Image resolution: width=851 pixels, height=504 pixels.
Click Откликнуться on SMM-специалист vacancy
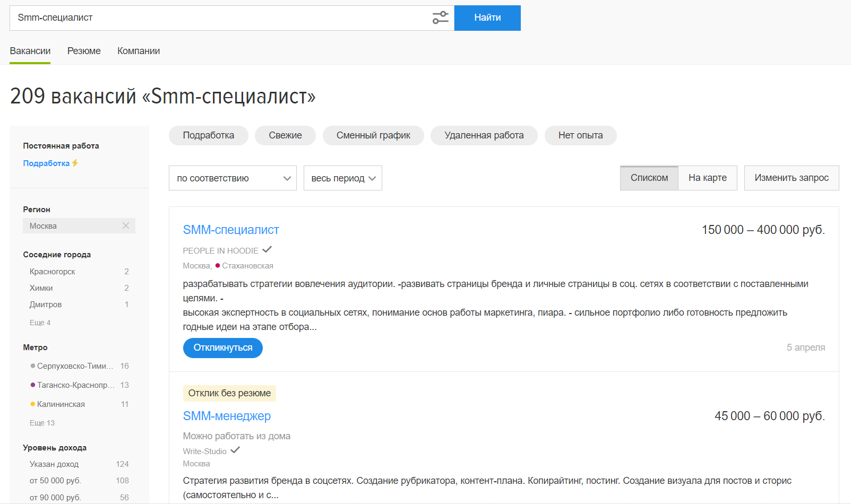222,348
